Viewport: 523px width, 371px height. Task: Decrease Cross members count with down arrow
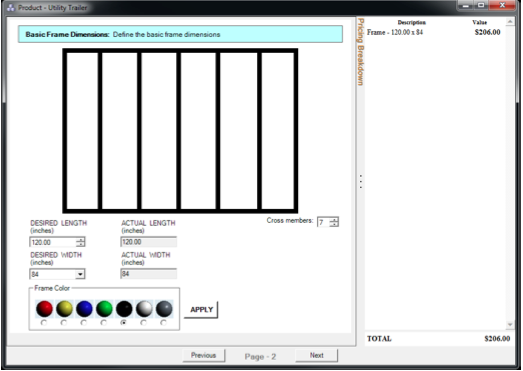click(x=334, y=224)
